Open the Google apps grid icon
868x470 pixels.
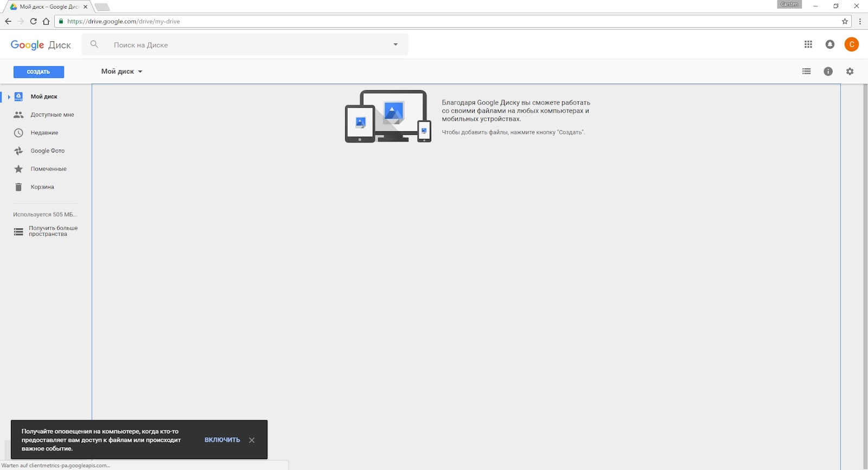pos(808,44)
